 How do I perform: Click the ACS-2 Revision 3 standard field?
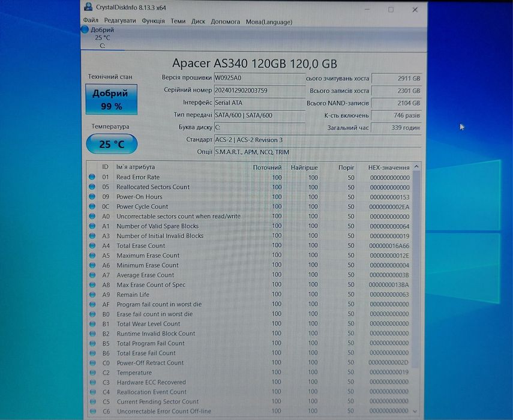tap(317, 140)
